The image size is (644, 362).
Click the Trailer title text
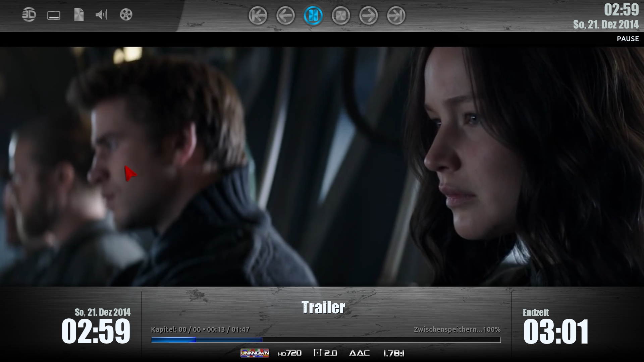point(323,307)
